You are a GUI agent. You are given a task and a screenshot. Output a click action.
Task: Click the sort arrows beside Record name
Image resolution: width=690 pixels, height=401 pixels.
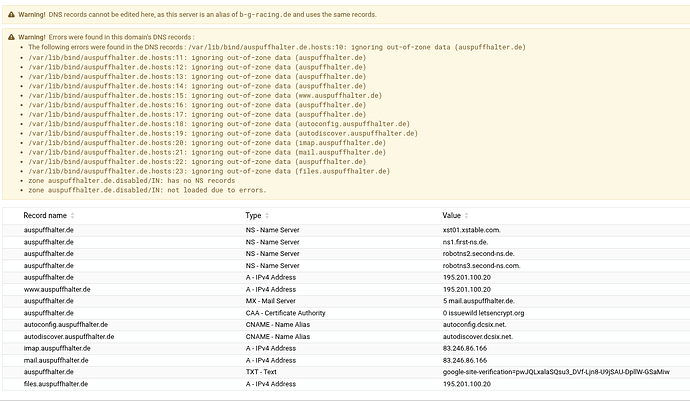[73, 215]
